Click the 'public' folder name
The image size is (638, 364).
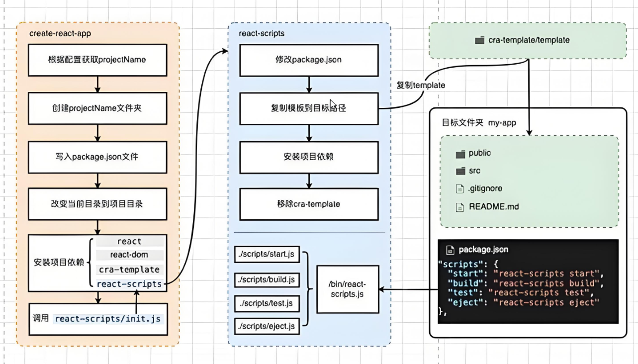click(x=479, y=153)
